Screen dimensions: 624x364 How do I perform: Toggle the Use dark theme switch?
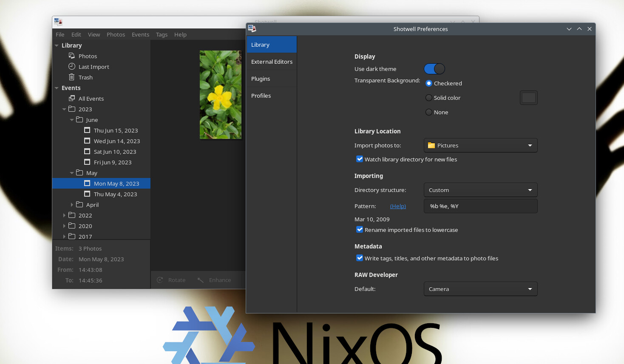tap(434, 69)
